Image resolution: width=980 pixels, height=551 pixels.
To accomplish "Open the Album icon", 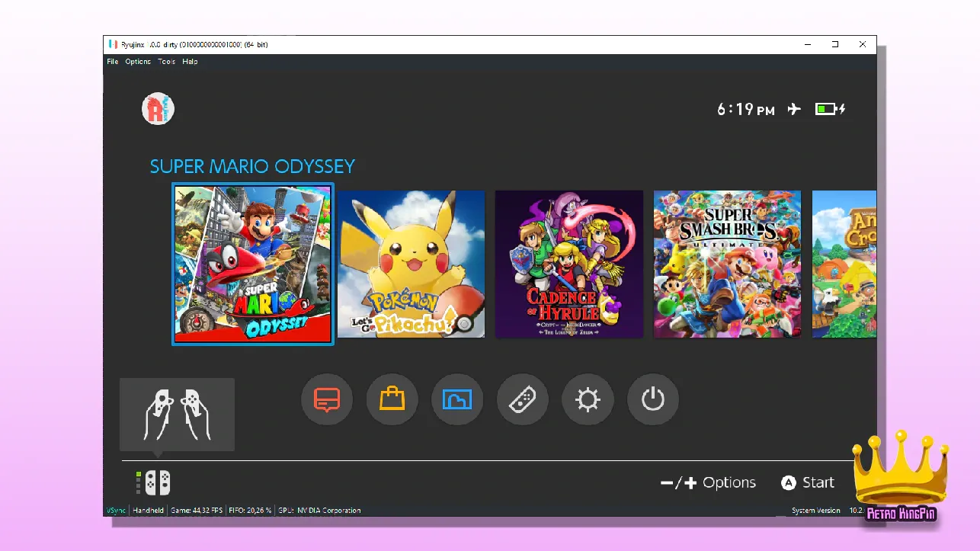I will coord(457,399).
